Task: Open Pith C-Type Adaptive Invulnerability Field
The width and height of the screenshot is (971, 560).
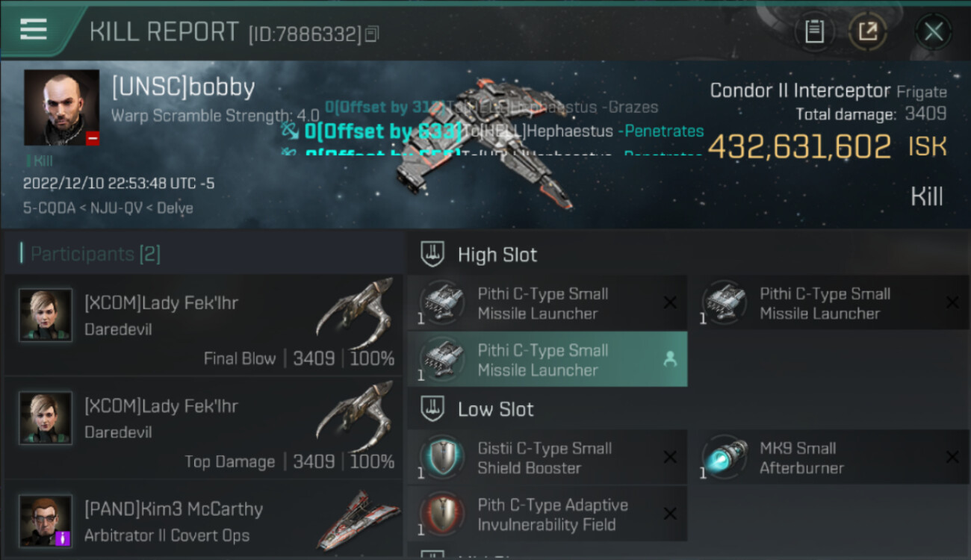Action: pyautogui.click(x=547, y=514)
